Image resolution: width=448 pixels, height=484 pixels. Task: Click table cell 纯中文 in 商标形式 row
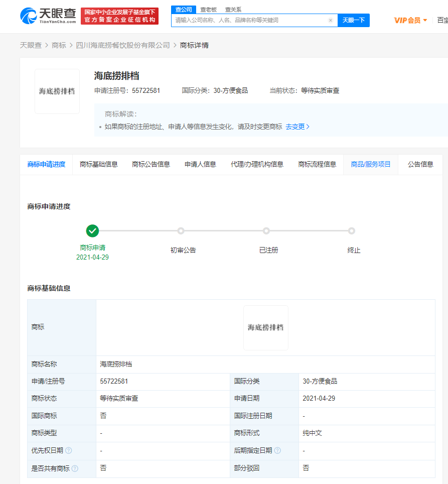pos(312,433)
